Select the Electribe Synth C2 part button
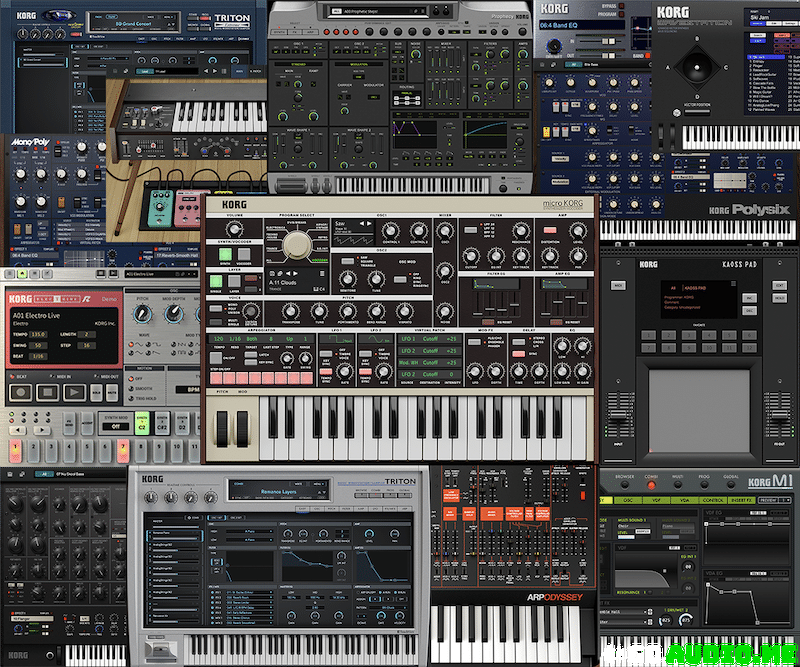Image resolution: width=800 pixels, height=667 pixels. [141, 424]
